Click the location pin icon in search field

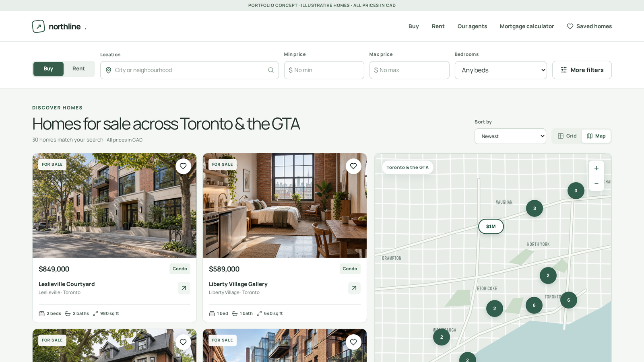(108, 70)
